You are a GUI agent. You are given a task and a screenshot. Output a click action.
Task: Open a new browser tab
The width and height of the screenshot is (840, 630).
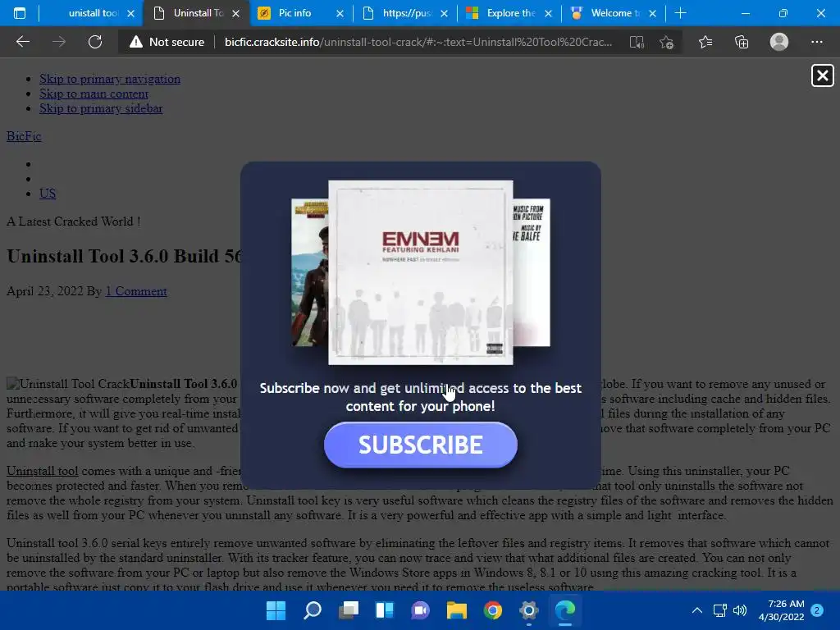[680, 13]
